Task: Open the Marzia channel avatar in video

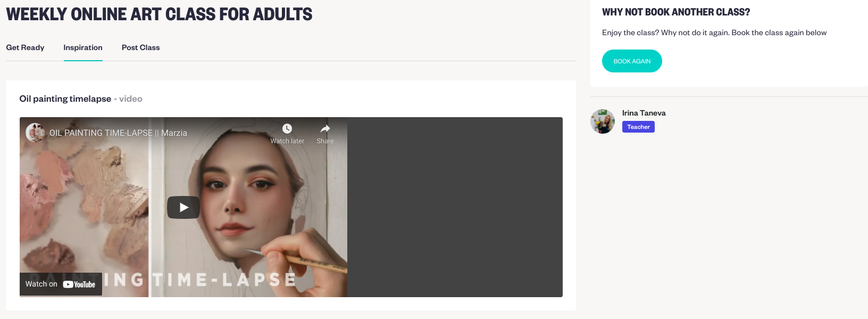Action: 35,133
